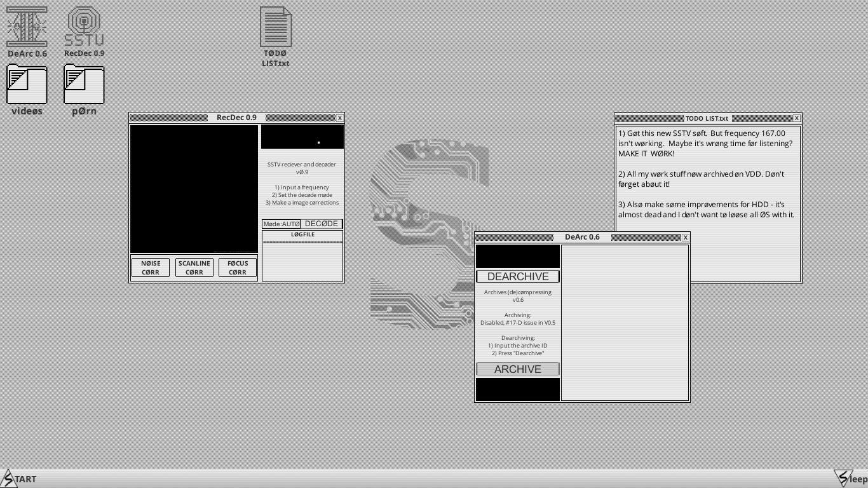Click the '1) Input a frequency' instruction
868x488 pixels.
coord(302,187)
